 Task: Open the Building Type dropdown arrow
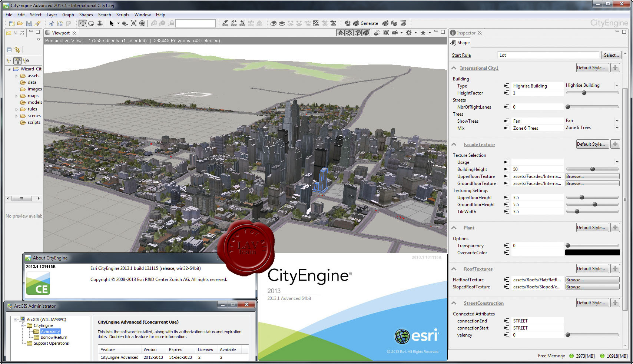[617, 86]
